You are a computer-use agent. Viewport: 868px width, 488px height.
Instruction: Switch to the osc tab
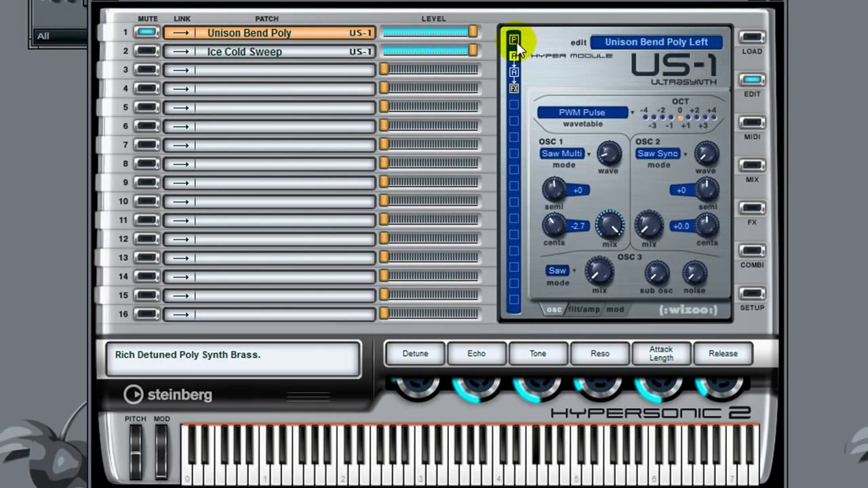click(554, 310)
